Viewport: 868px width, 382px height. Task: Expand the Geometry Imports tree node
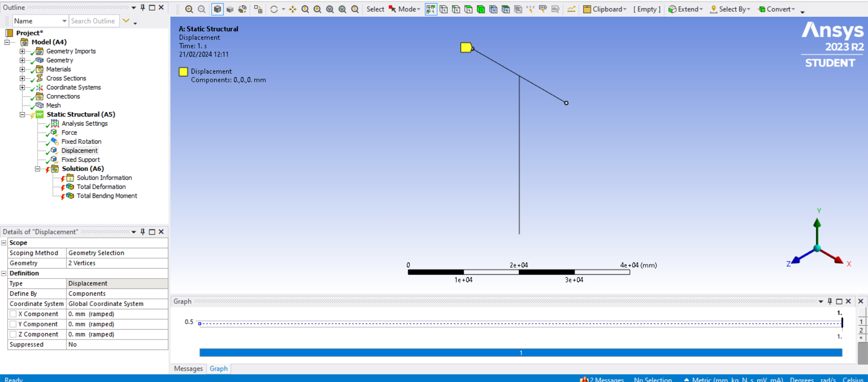(22, 51)
